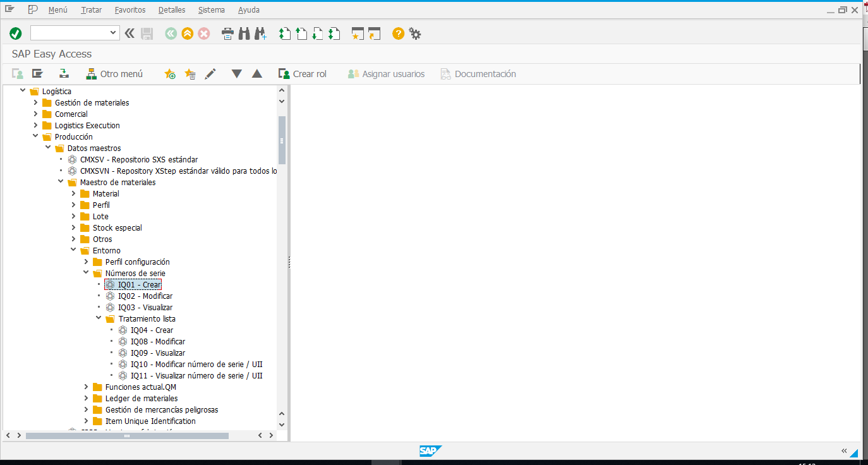Open the command field dropdown arrow
This screenshot has height=465, width=868.
[114, 33]
